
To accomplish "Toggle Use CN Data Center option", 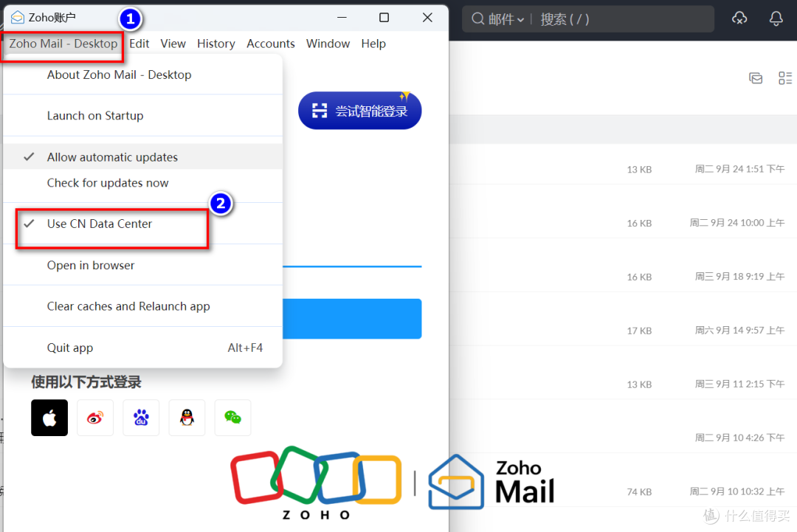I will tap(143, 224).
